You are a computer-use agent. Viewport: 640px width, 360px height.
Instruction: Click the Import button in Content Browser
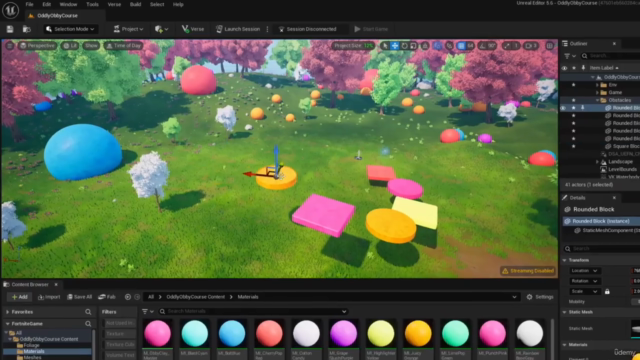49,297
